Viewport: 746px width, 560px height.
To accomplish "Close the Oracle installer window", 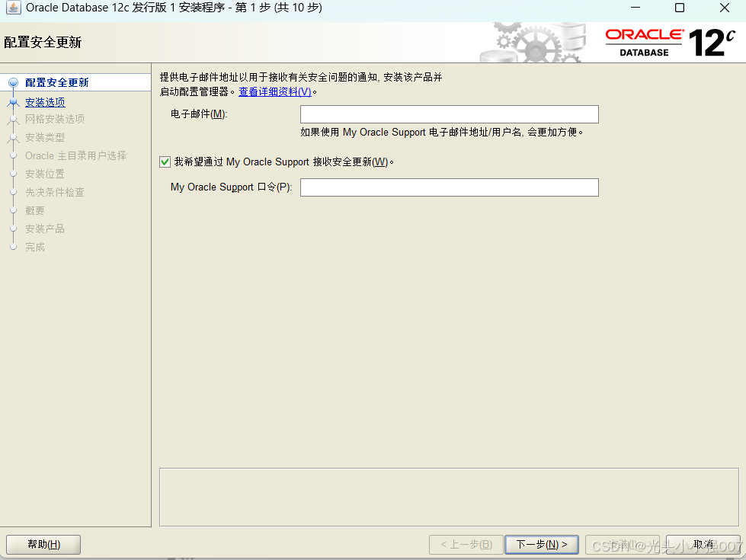I will [x=724, y=8].
